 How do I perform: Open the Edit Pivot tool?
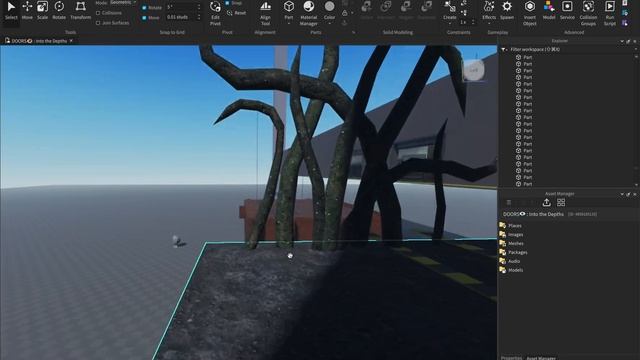click(x=215, y=13)
